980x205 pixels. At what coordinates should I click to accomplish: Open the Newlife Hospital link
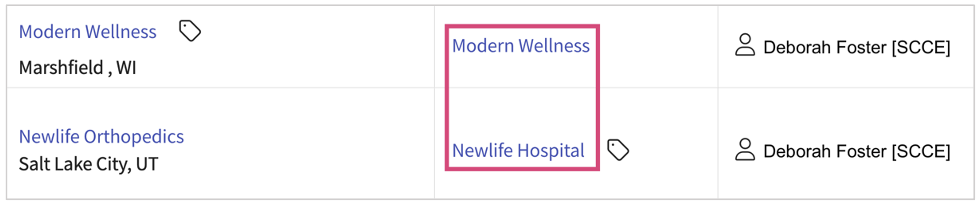tap(518, 151)
